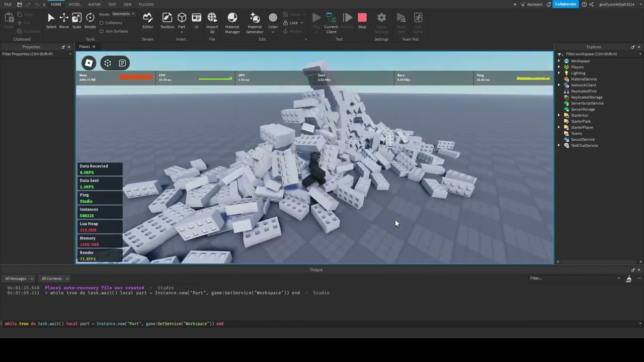Enable the Collisions checkbox
This screenshot has height=362, width=644.
click(x=102, y=23)
